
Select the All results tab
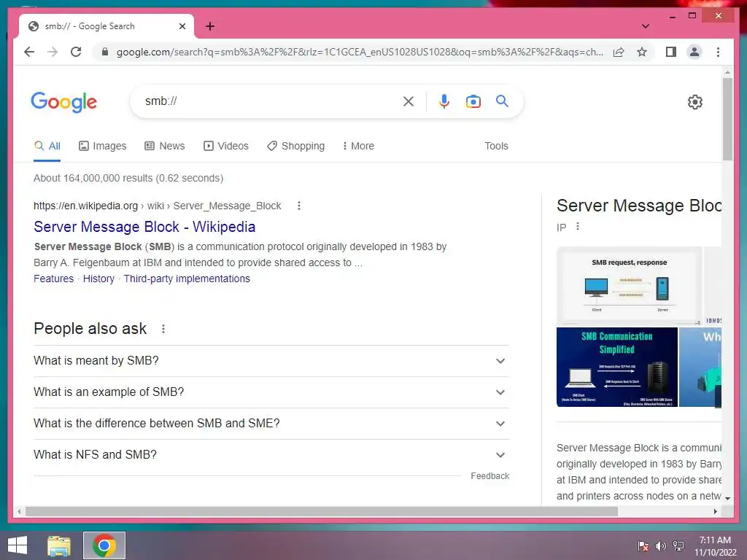click(47, 146)
